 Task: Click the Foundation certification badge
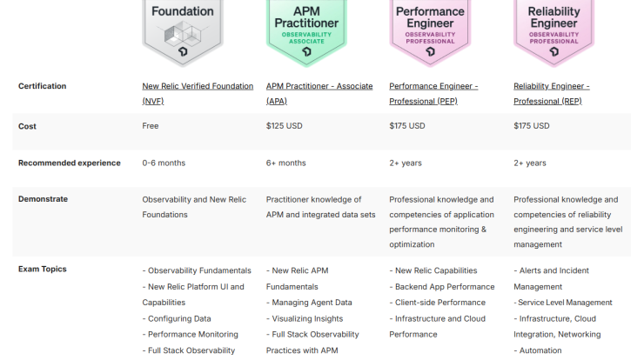[x=183, y=33]
